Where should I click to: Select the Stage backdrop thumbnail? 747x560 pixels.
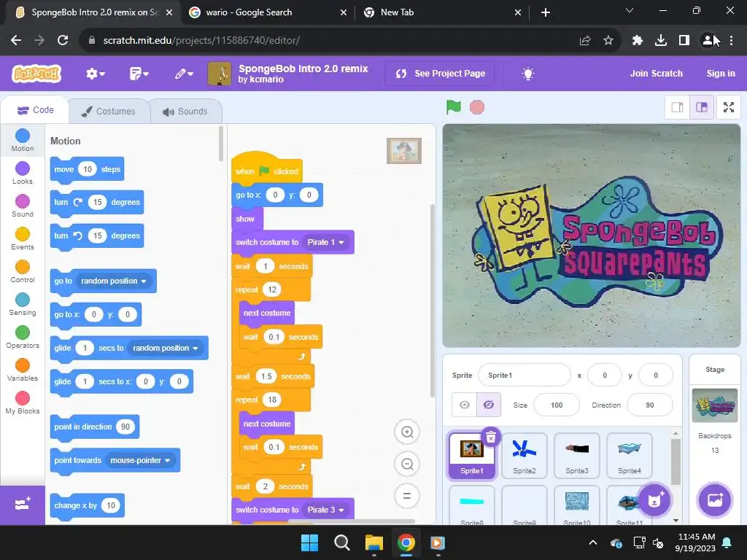pyautogui.click(x=715, y=405)
